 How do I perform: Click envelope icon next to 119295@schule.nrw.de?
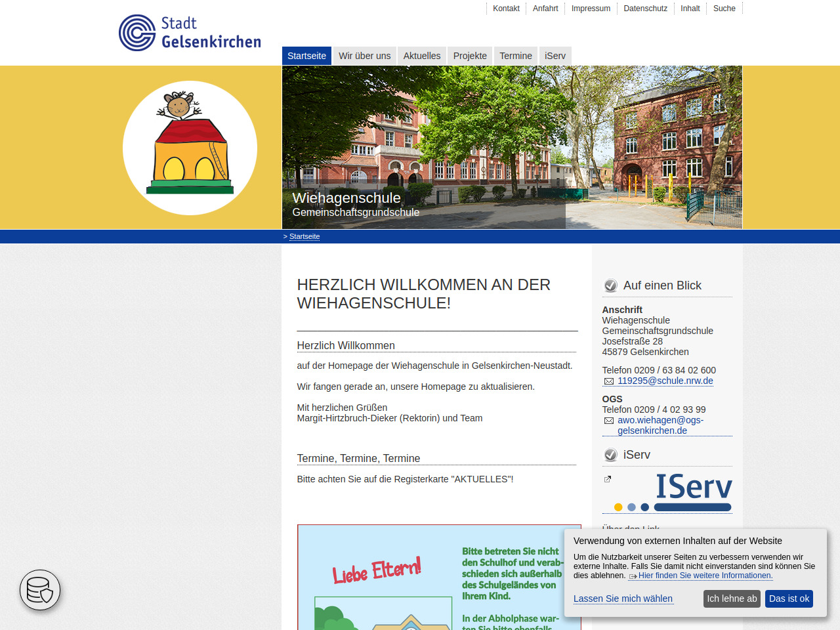coord(609,381)
